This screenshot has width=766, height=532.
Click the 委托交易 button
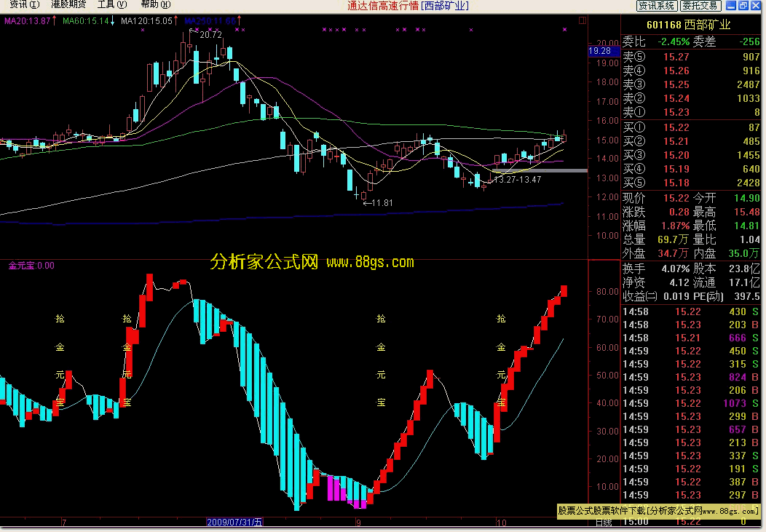coord(700,5)
